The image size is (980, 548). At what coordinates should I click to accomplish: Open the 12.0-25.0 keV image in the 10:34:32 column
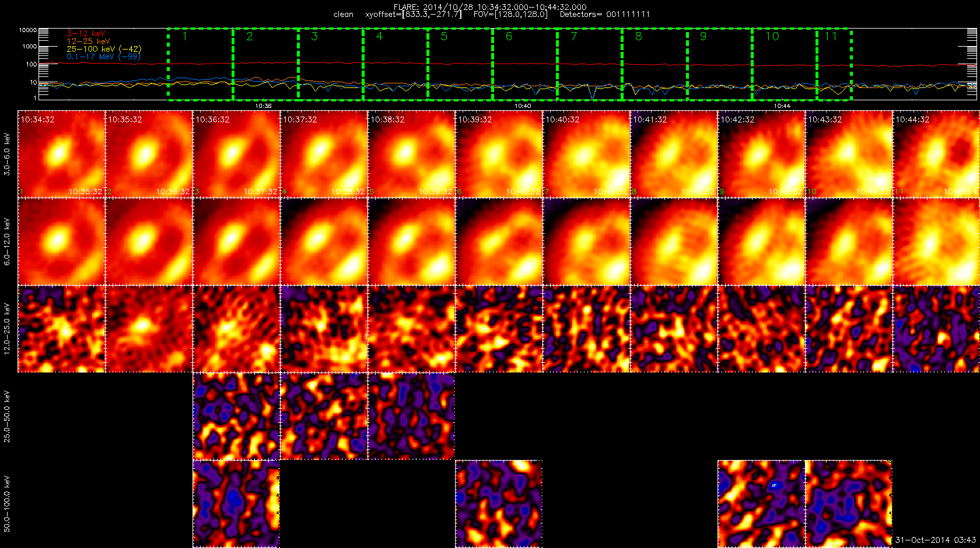tap(61, 329)
